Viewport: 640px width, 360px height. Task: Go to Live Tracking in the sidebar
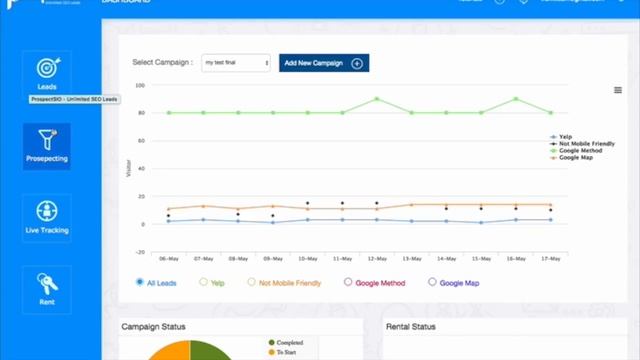pyautogui.click(x=47, y=218)
